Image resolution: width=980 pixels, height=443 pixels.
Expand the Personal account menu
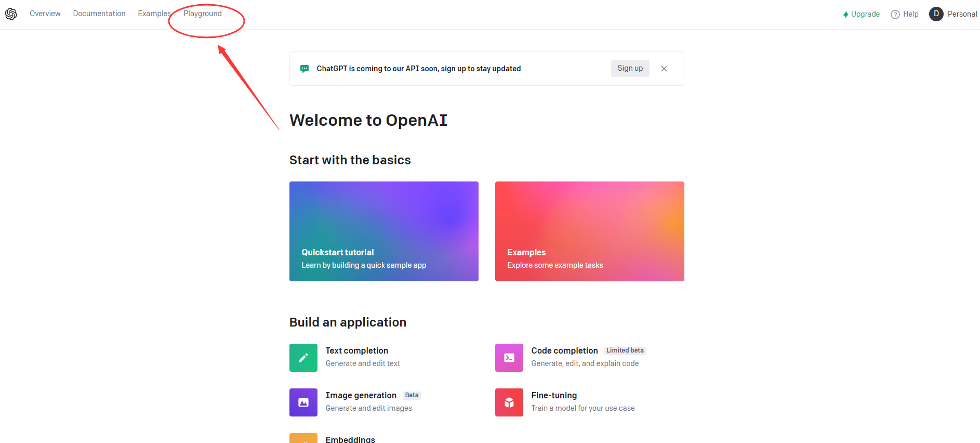click(x=962, y=14)
